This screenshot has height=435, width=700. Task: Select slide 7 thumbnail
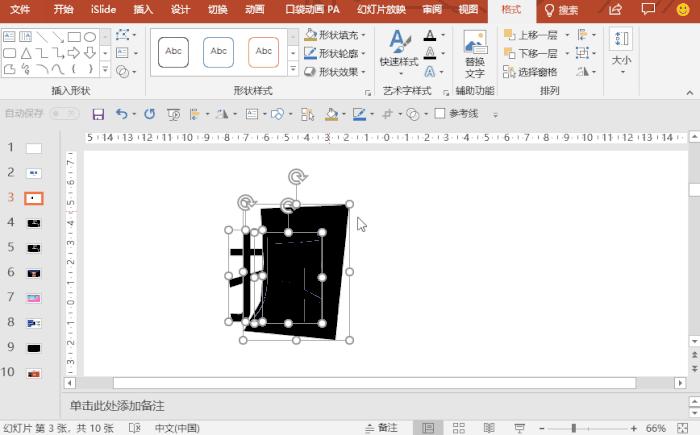[34, 298]
